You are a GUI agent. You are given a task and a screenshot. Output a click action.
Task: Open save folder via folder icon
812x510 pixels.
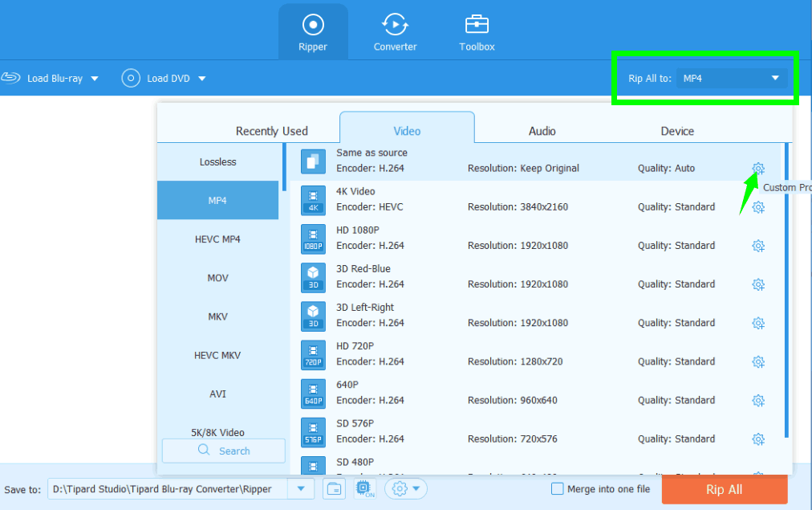click(x=334, y=488)
